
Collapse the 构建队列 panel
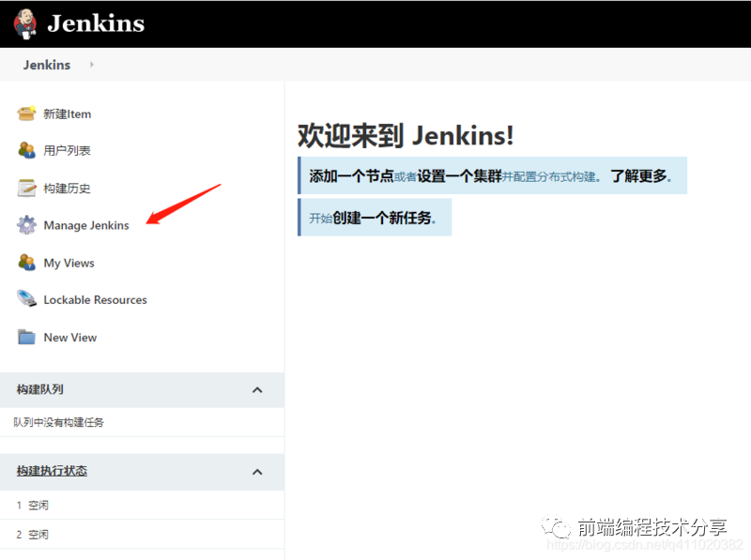257,390
